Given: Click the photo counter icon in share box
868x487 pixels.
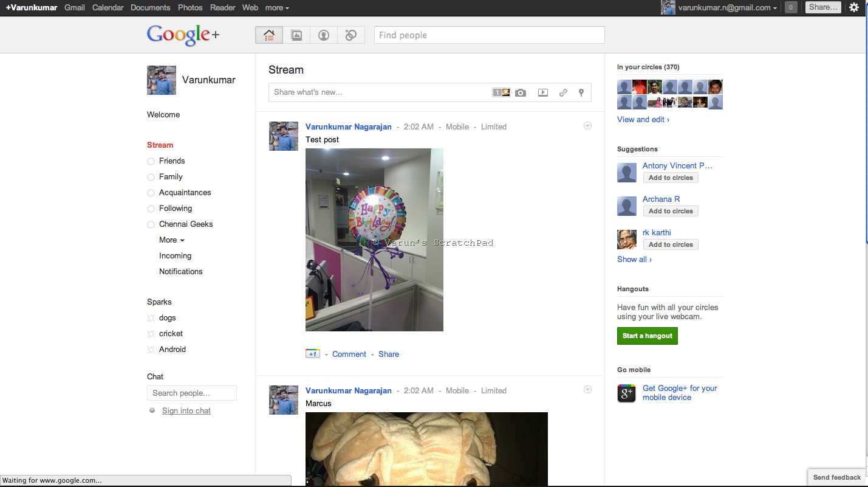Looking at the screenshot, I should click(501, 92).
